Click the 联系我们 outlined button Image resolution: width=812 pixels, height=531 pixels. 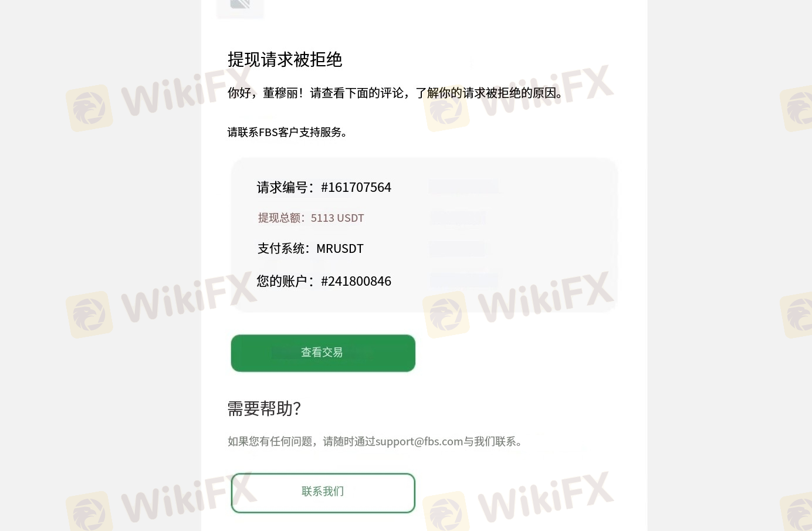(323, 492)
